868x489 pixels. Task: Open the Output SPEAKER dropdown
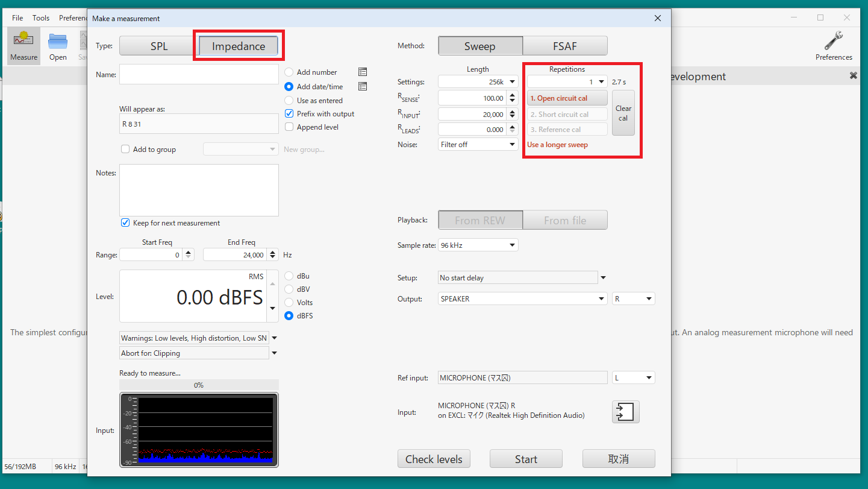click(523, 298)
